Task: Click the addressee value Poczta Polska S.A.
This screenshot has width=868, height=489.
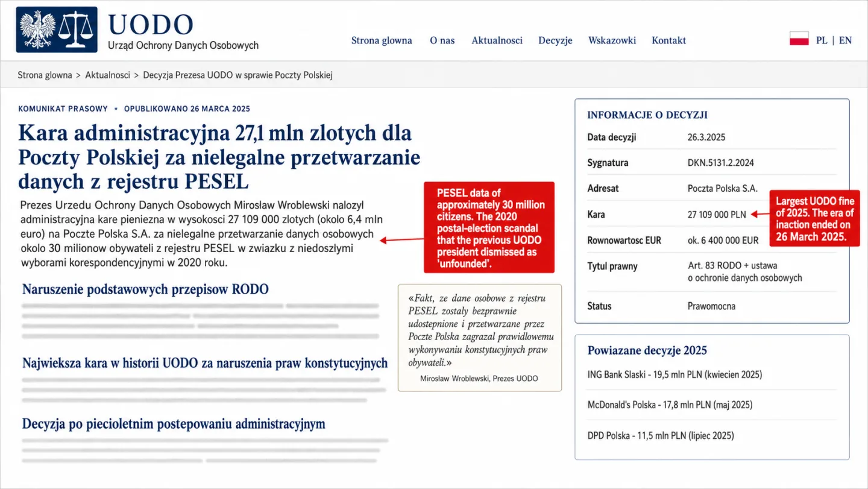Action: [x=723, y=189]
